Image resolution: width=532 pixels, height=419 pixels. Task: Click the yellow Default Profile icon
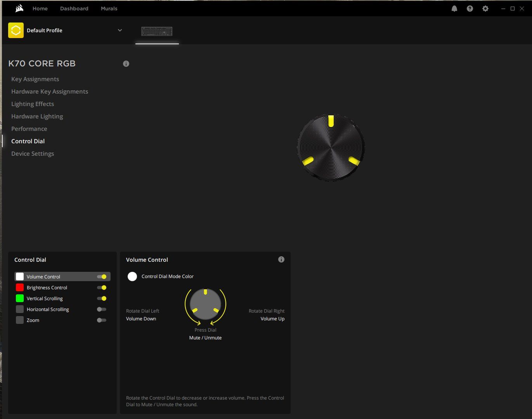click(16, 30)
